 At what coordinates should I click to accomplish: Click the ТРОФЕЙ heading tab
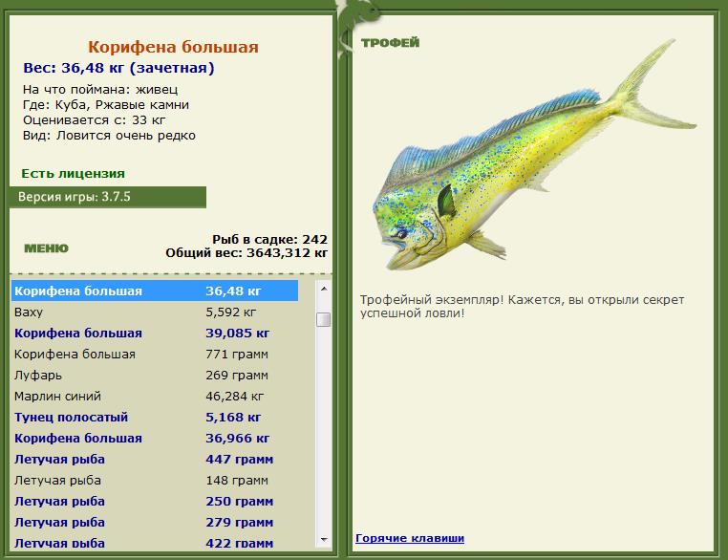pos(390,43)
